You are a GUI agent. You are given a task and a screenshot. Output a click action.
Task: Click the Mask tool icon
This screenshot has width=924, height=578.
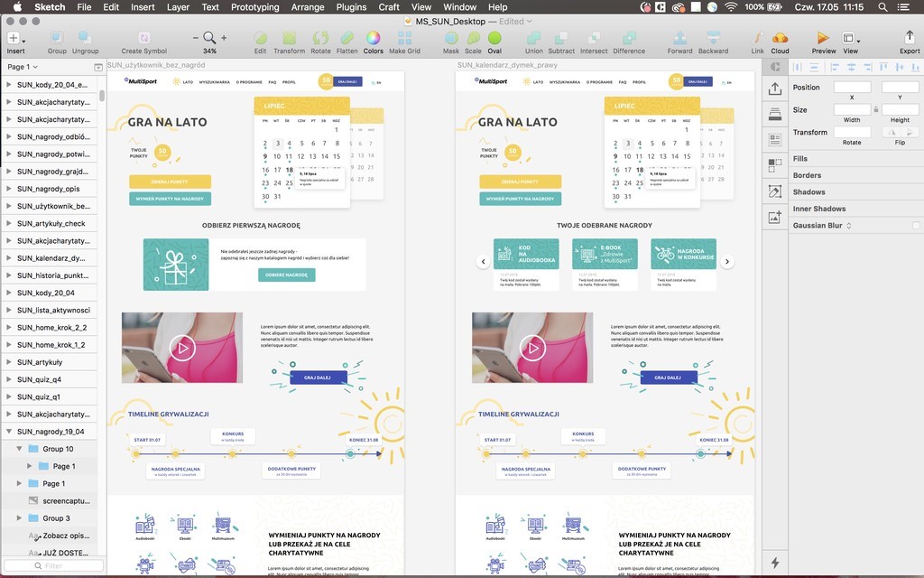click(x=450, y=38)
